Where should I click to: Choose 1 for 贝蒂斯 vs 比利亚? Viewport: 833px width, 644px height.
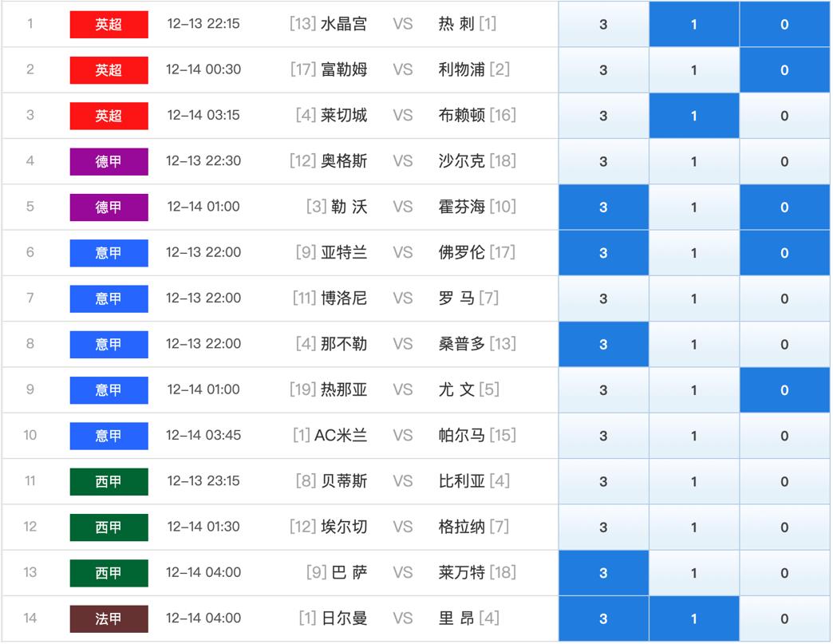coord(694,481)
